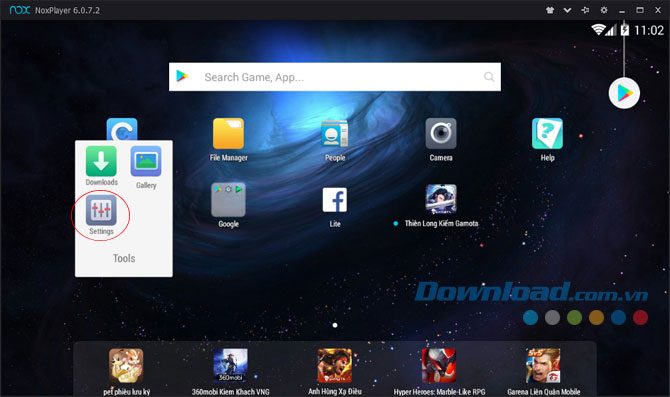Click the battery charging status icon
Image resolution: width=670 pixels, height=397 pixels.
[625, 29]
